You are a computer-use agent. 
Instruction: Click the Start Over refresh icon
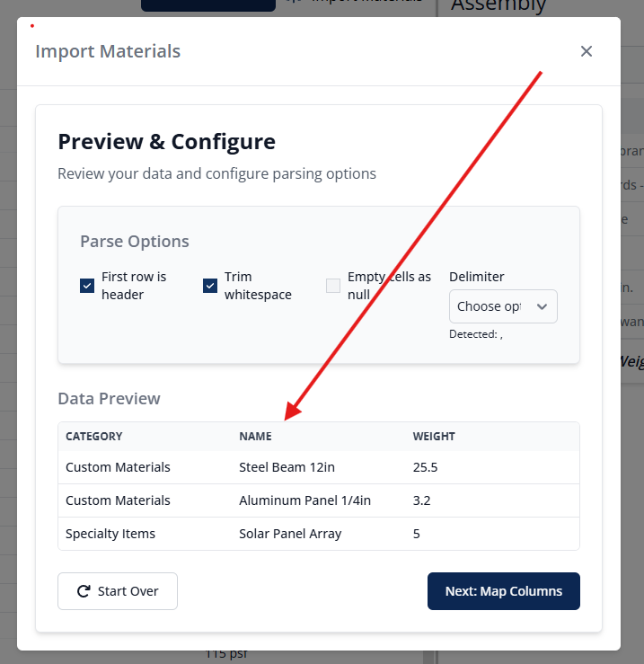[84, 591]
